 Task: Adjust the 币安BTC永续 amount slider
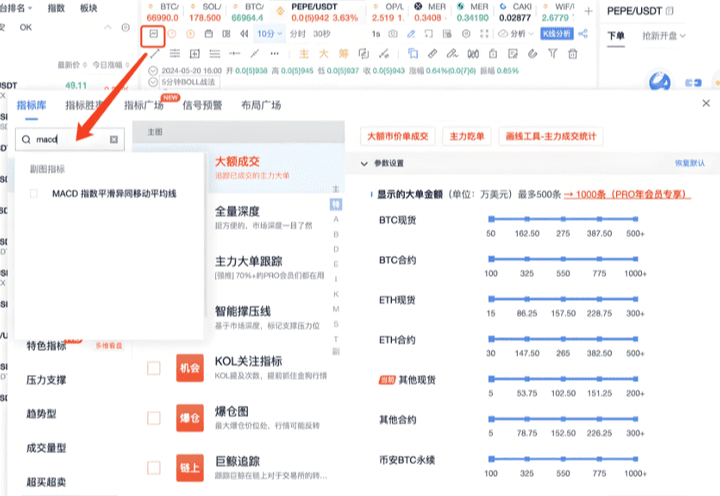563,459
